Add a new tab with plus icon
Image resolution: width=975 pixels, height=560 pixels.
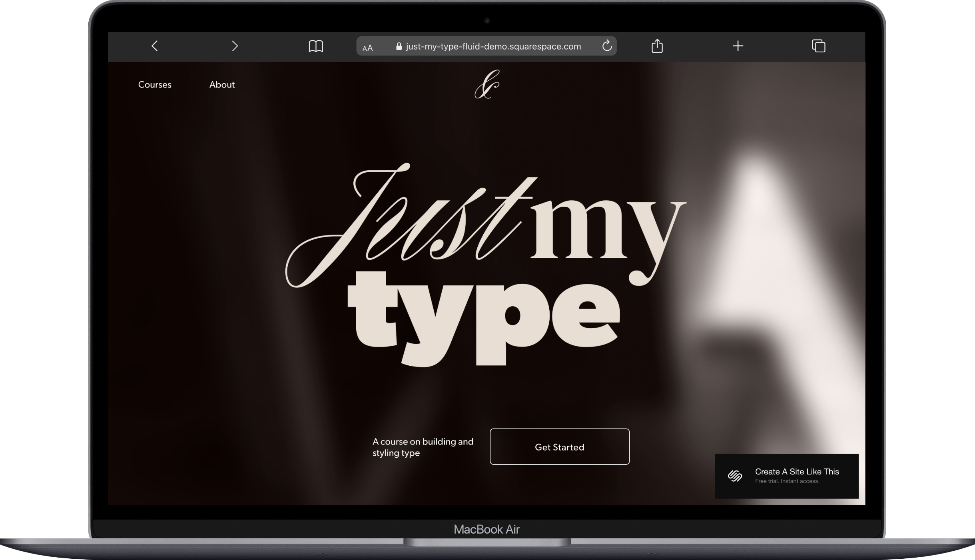coord(738,46)
